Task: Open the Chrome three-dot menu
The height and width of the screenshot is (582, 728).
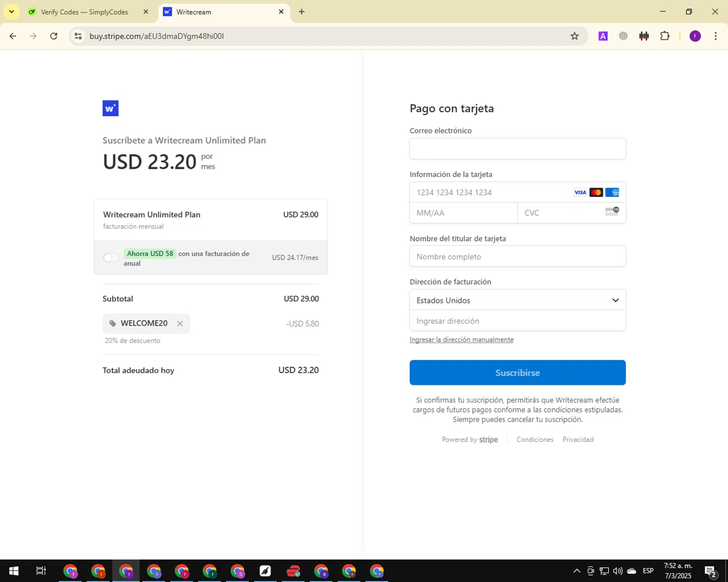Action: [x=715, y=36]
